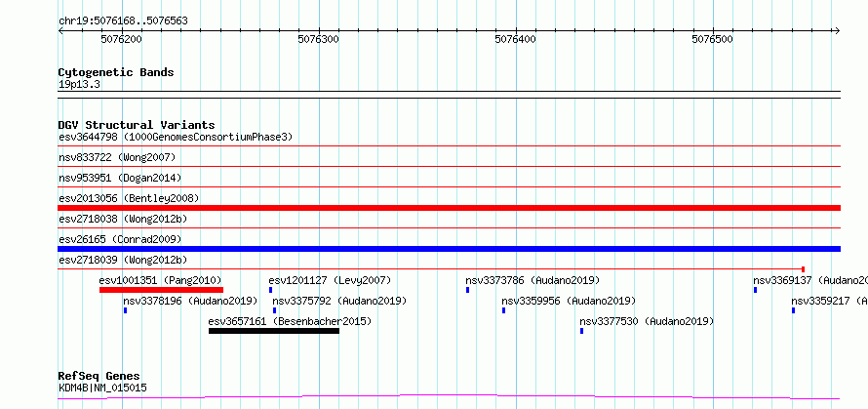Select the black esv3657161 Besenbacher2015 bar
The image size is (868, 409).
point(273,331)
